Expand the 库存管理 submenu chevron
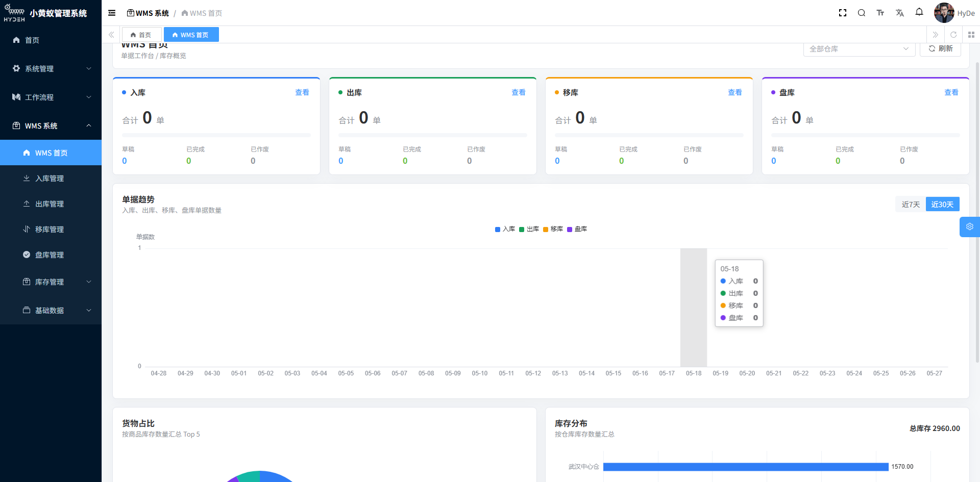Viewport: 980px width, 482px height. click(x=89, y=282)
